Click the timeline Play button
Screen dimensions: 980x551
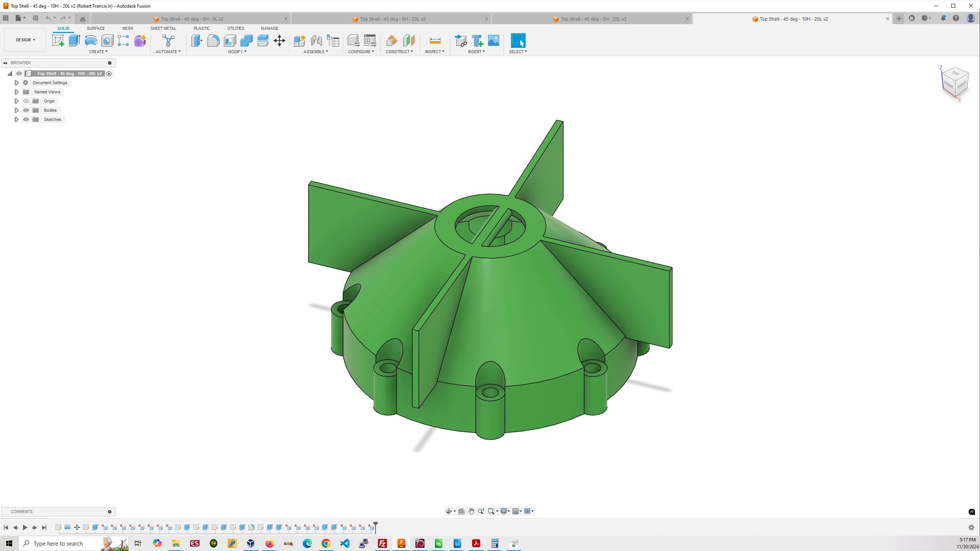pyautogui.click(x=25, y=528)
